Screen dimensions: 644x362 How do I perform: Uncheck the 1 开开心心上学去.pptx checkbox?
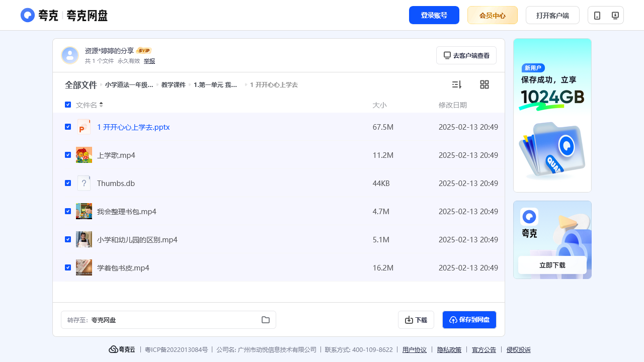68,127
